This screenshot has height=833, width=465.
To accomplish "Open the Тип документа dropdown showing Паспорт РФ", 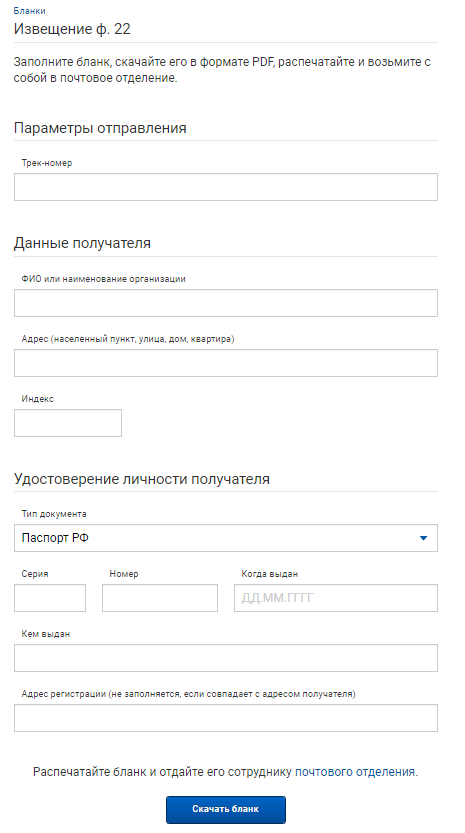I will (226, 538).
